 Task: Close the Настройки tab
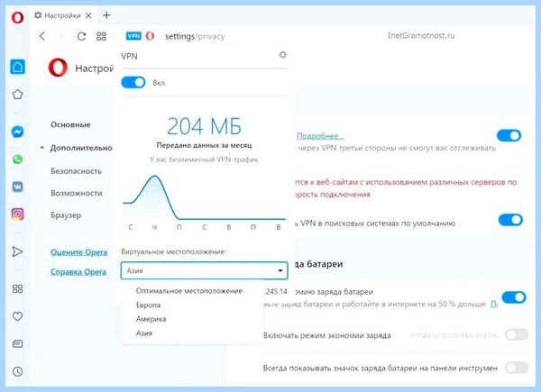[88, 15]
